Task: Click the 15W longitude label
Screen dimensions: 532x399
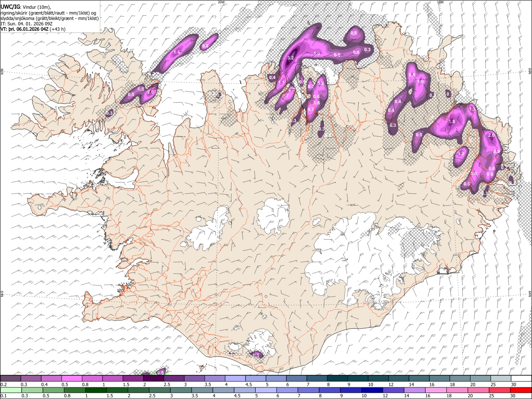Action: 440,2
